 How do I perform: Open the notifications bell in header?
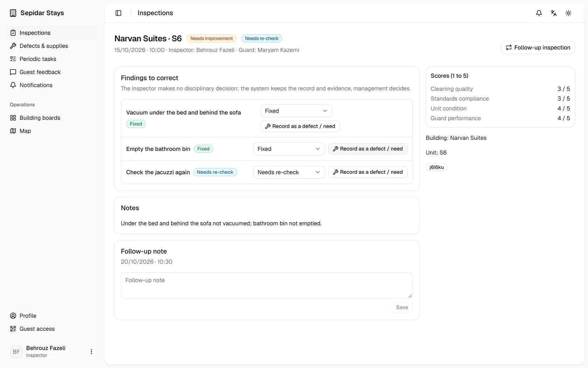pyautogui.click(x=539, y=13)
